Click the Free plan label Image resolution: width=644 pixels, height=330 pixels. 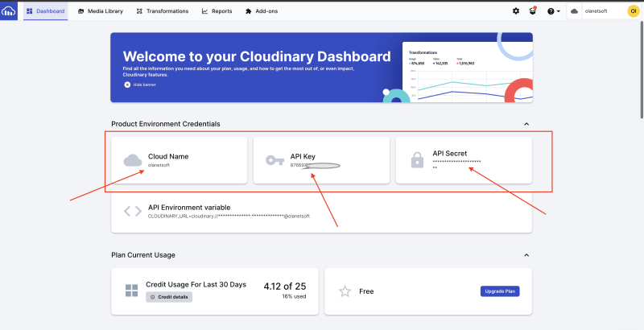coord(366,291)
